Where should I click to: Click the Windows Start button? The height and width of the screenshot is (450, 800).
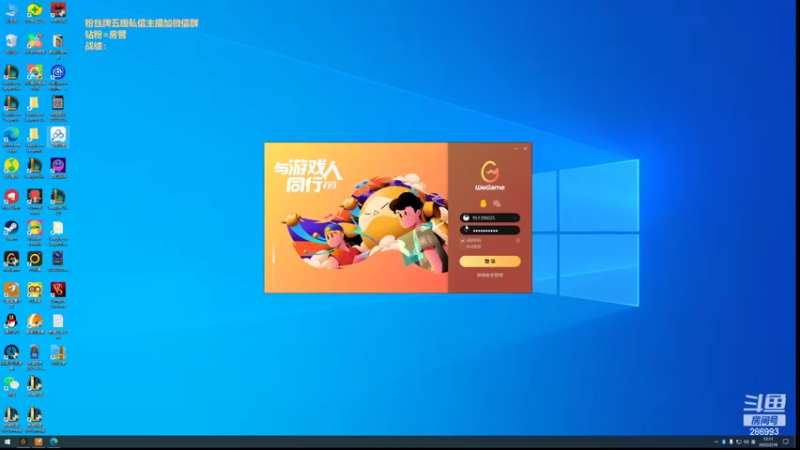coord(7,442)
